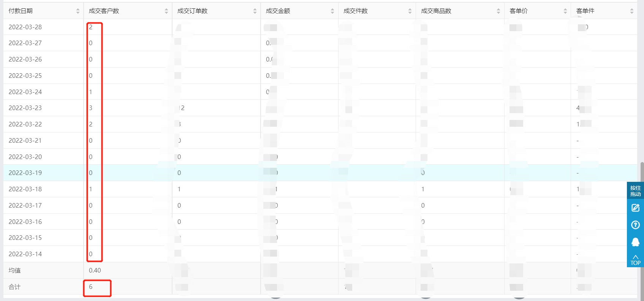The width and height of the screenshot is (644, 301).
Task: Click customer count 2 on 2022-03-22
Action: (x=90, y=124)
